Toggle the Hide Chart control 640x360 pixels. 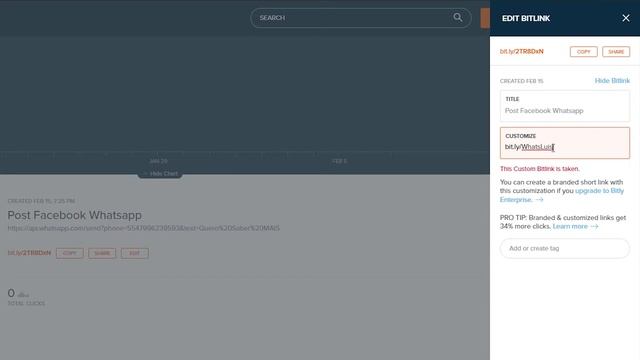click(x=160, y=174)
